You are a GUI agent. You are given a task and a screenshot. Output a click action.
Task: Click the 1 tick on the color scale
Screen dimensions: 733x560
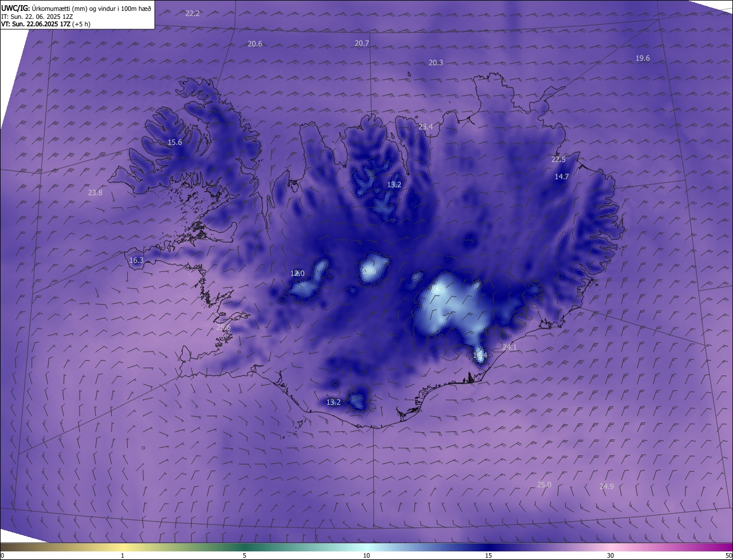tap(123, 555)
